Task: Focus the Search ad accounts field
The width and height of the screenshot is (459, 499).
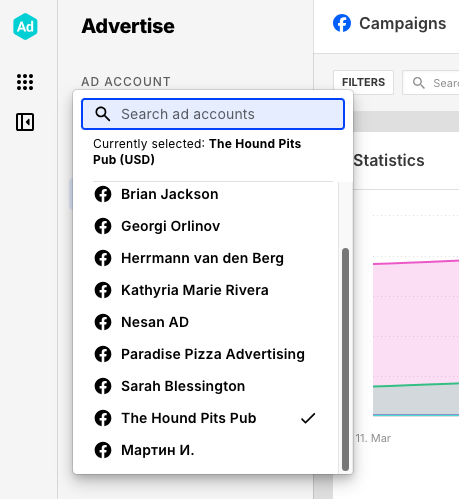Action: 213,114
